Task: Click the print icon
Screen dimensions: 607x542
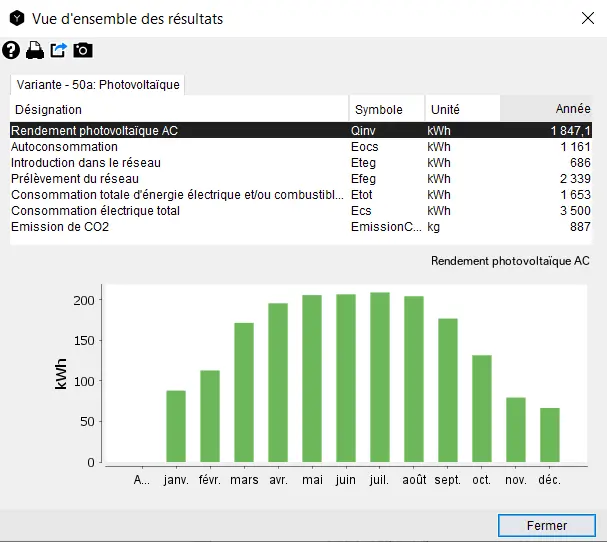Action: (35, 50)
